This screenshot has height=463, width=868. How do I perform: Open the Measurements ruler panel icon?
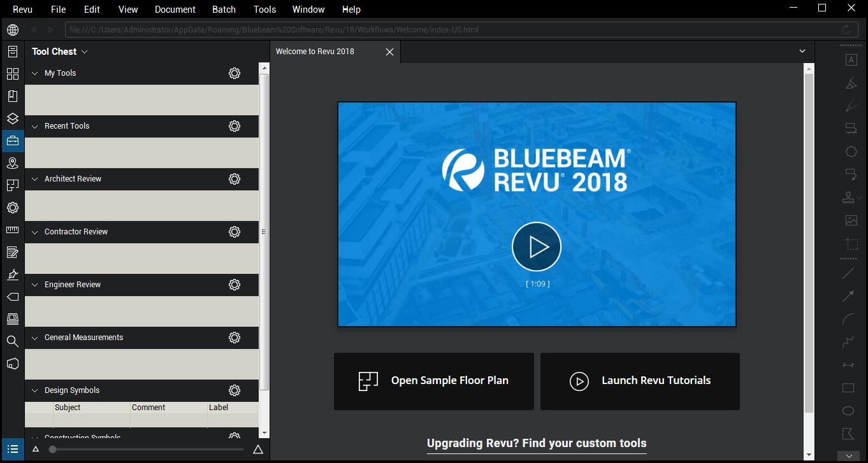coord(12,230)
